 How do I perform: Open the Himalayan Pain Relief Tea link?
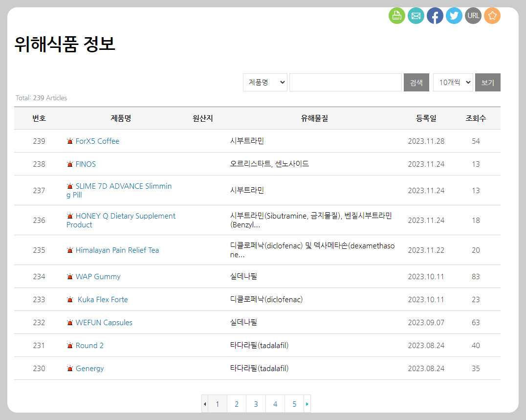click(117, 250)
